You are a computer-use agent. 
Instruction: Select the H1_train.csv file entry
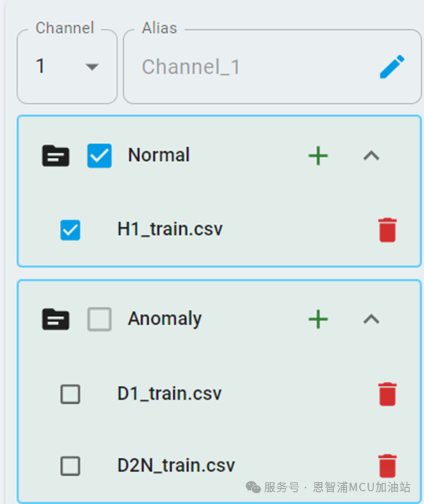point(170,230)
